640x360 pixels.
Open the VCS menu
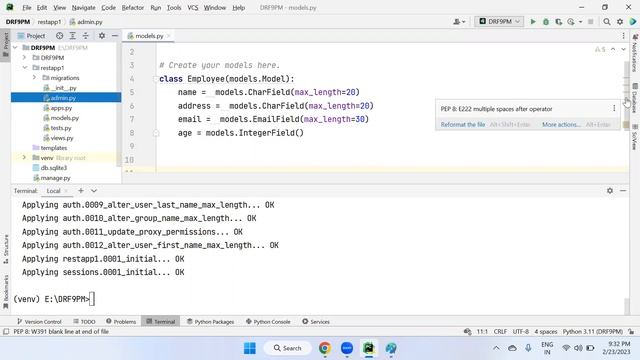click(192, 7)
